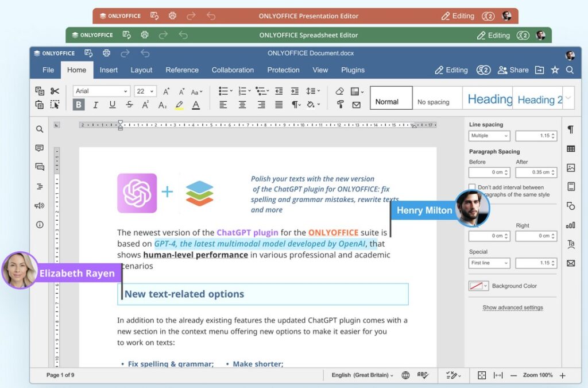
Task: Switch to the Reference tab
Action: pos(182,70)
